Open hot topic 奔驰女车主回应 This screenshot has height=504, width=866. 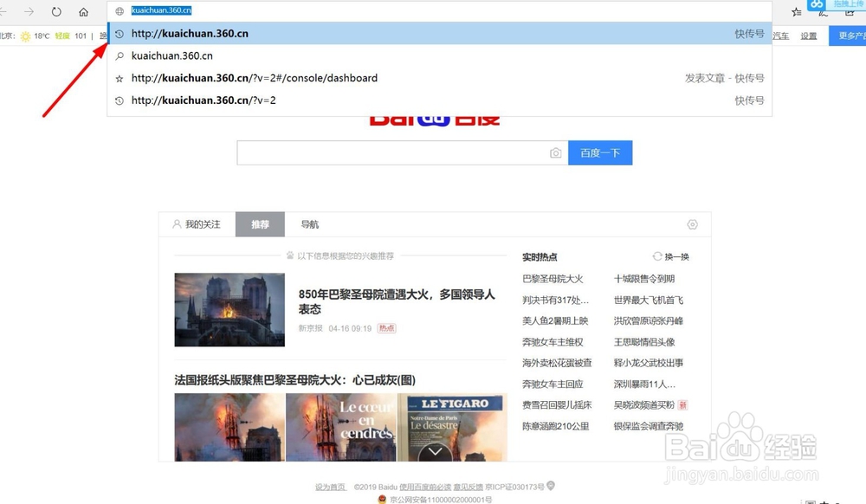[553, 384]
